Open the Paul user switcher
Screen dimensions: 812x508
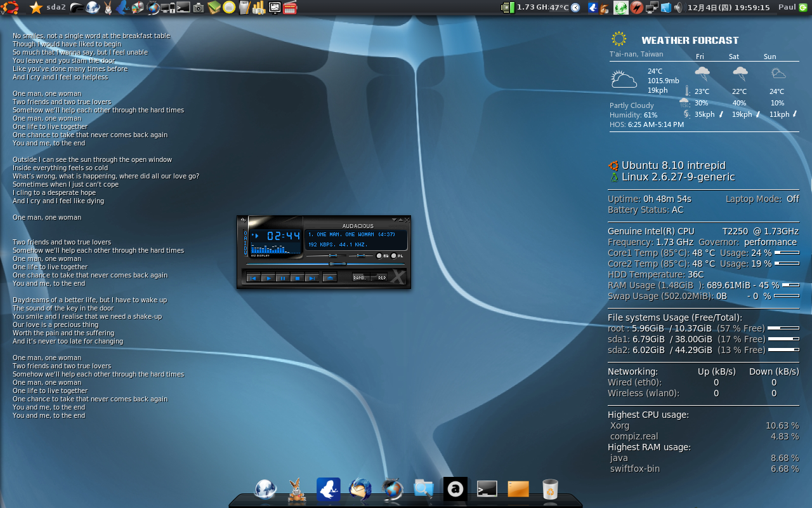pos(787,7)
